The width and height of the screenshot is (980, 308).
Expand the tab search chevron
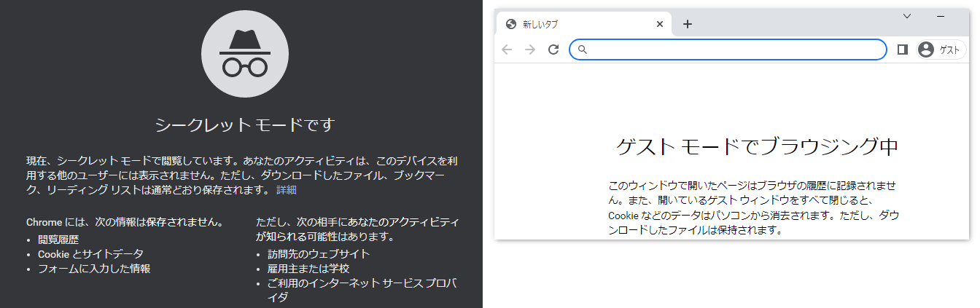[907, 16]
